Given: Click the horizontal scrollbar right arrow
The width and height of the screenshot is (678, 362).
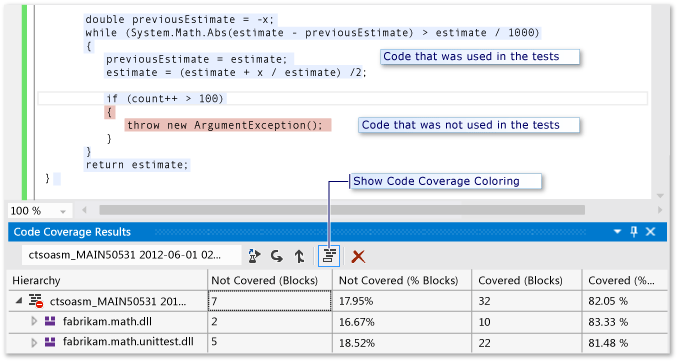Looking at the screenshot, I should point(660,210).
